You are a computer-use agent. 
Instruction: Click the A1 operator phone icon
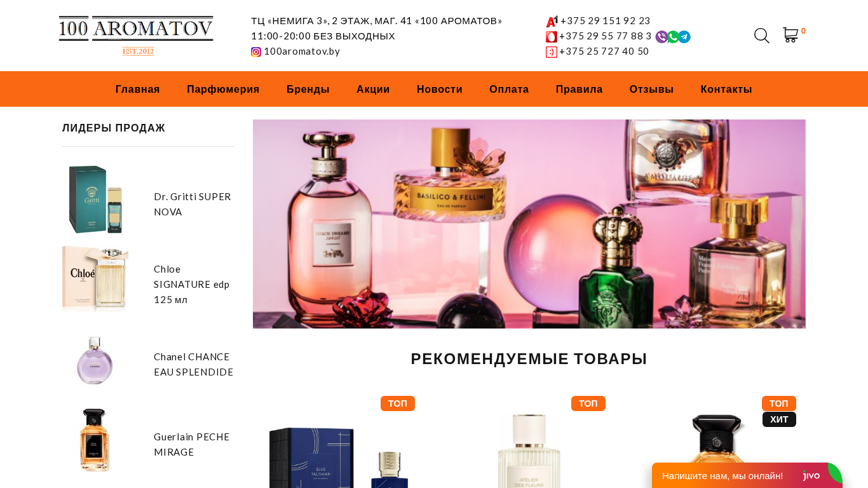coord(552,21)
